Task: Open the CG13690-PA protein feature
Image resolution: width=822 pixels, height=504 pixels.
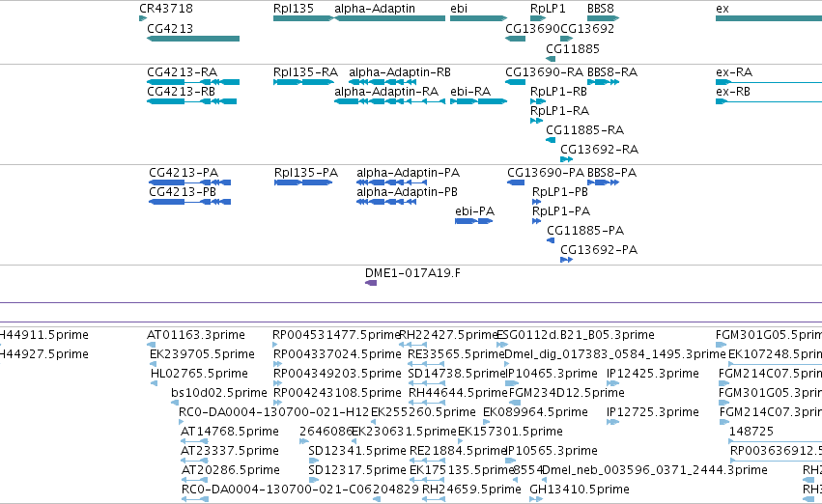Action: point(516,182)
